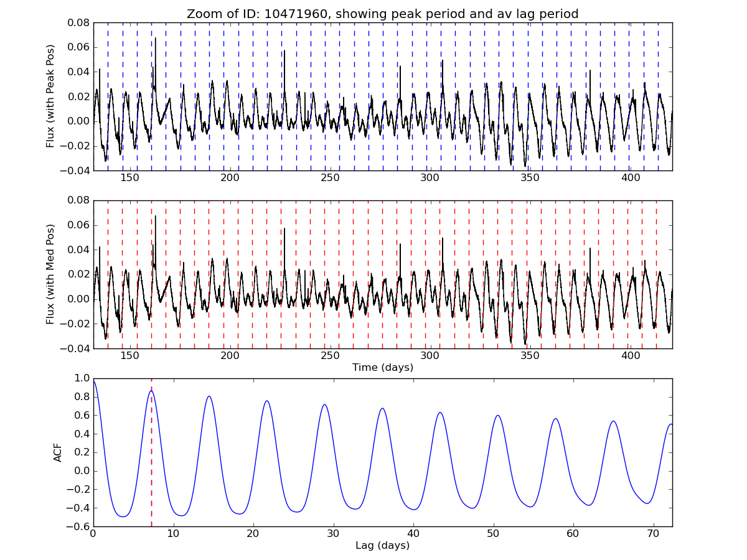Click the 250 tick label under top plot
The height and width of the screenshot is (560, 747).
(330, 178)
